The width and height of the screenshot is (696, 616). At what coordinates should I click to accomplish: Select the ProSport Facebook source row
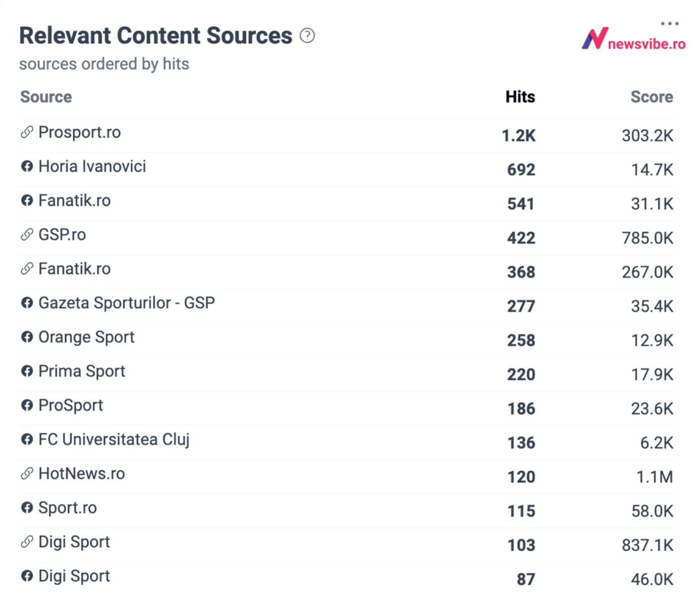pos(70,405)
